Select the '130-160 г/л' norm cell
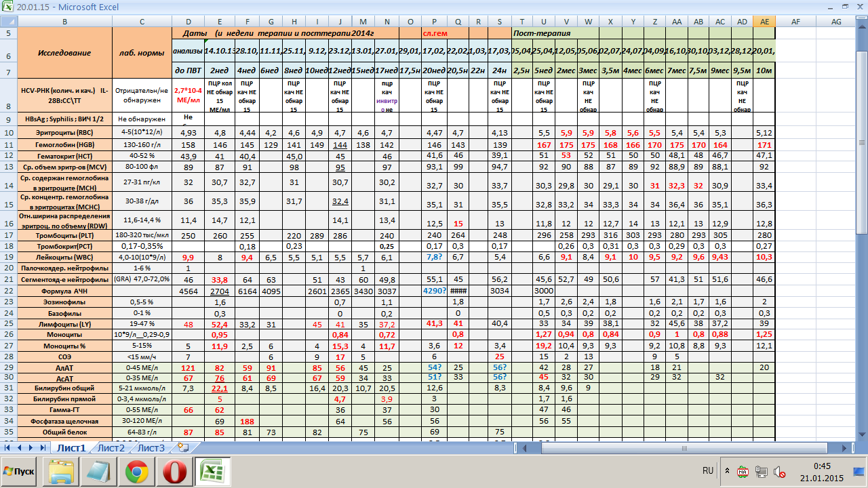This screenshot has width=868, height=488. pyautogui.click(x=142, y=144)
